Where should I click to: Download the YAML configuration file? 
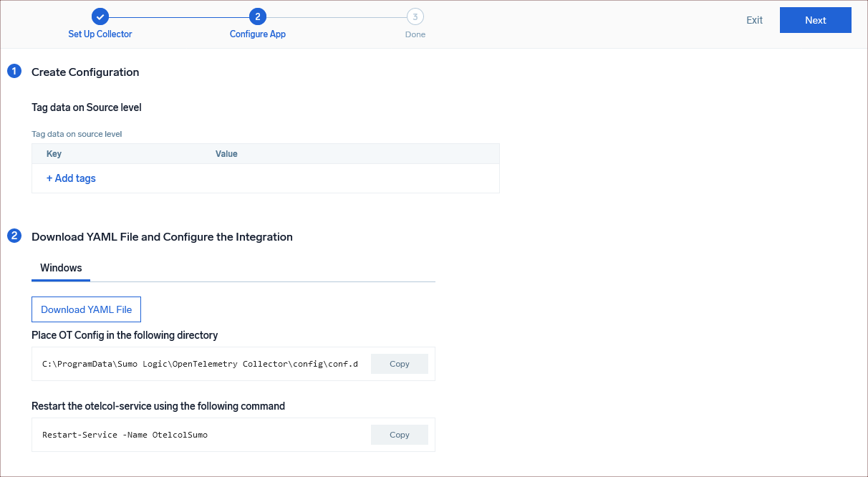pos(86,309)
